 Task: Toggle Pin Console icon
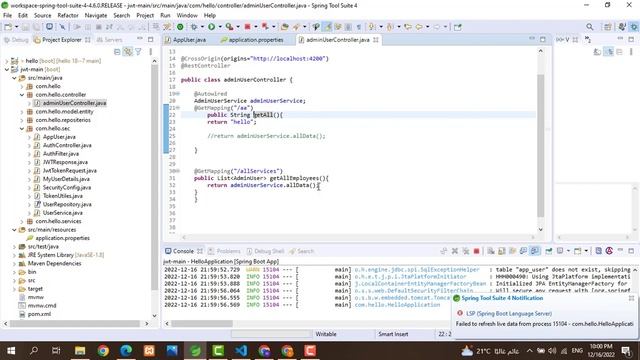[549, 251]
